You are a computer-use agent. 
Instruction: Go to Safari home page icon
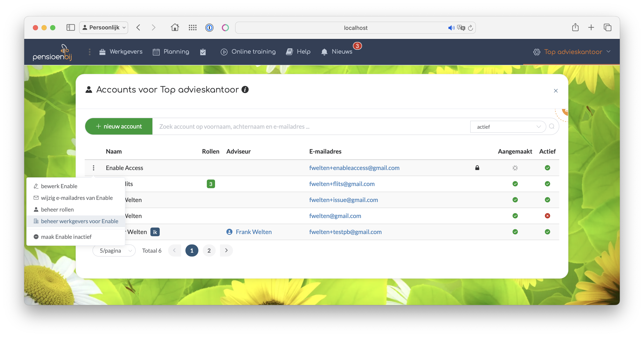pyautogui.click(x=175, y=27)
